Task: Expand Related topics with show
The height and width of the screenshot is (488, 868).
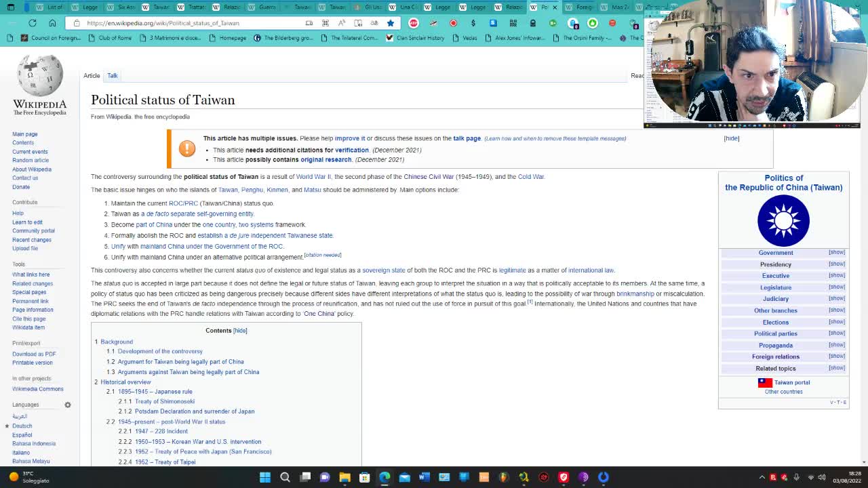Action: (x=836, y=368)
